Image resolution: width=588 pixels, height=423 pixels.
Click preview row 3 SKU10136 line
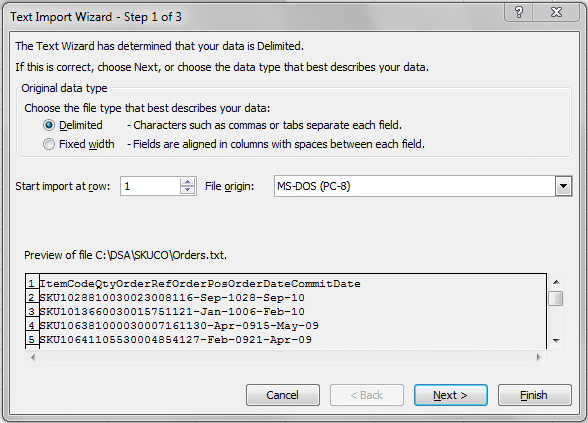click(x=172, y=312)
